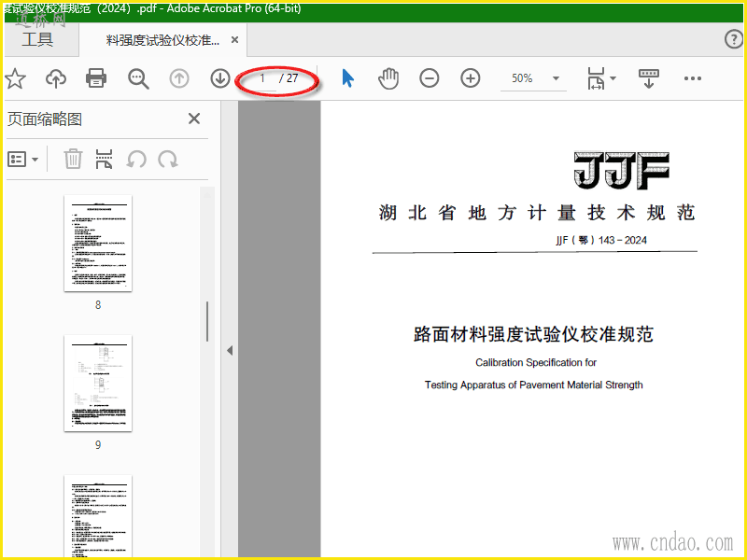Click the current page number field

(x=262, y=78)
